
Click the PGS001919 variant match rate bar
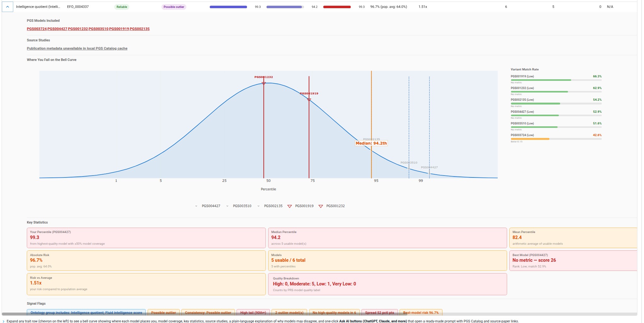click(x=556, y=80)
